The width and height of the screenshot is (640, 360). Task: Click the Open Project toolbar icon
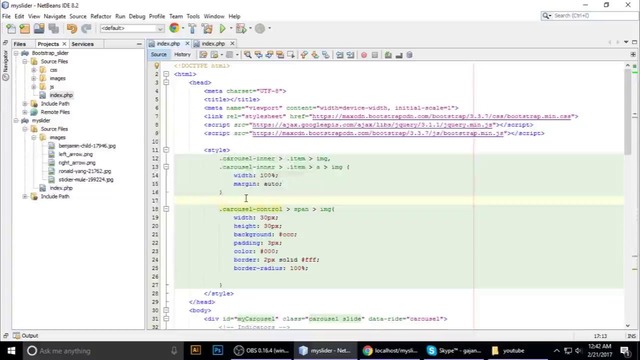click(x=39, y=29)
